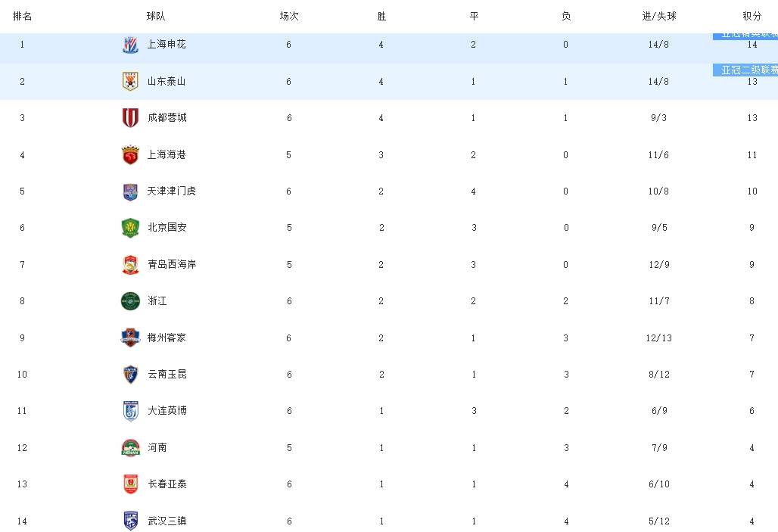778x532 pixels.
Task: Click the Chengdu Rongcheng red shield logo
Action: (x=130, y=118)
